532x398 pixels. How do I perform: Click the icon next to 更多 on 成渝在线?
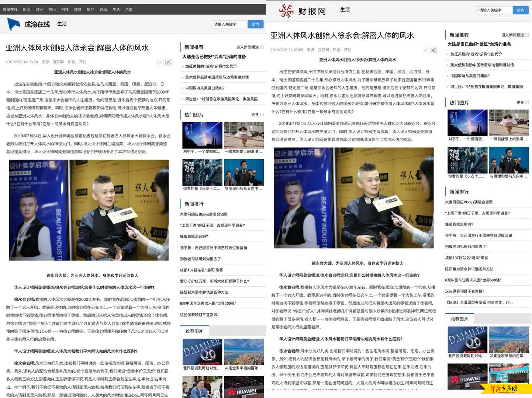point(262,115)
